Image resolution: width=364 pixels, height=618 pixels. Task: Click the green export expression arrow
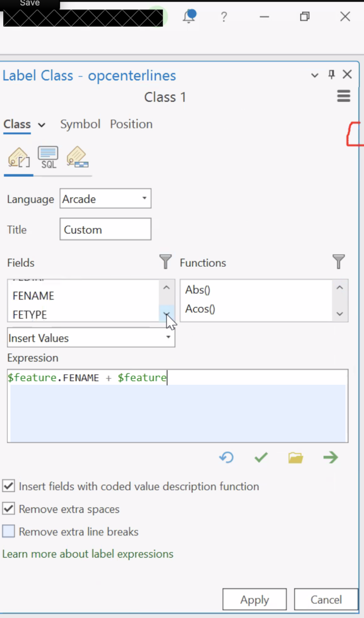331,457
